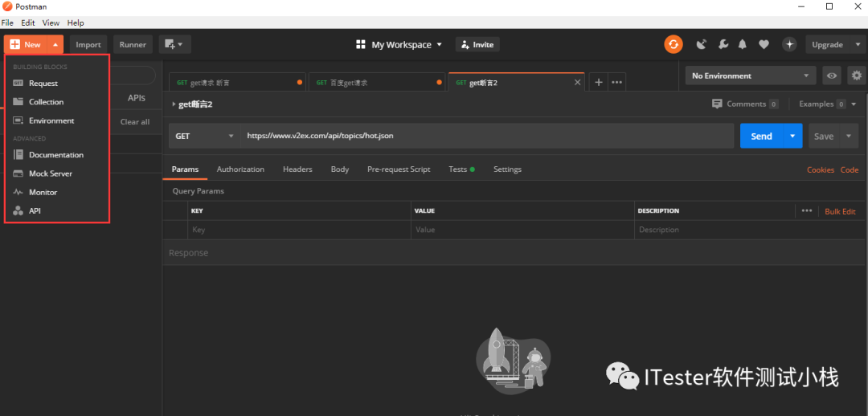Click the Value input cell

(522, 230)
